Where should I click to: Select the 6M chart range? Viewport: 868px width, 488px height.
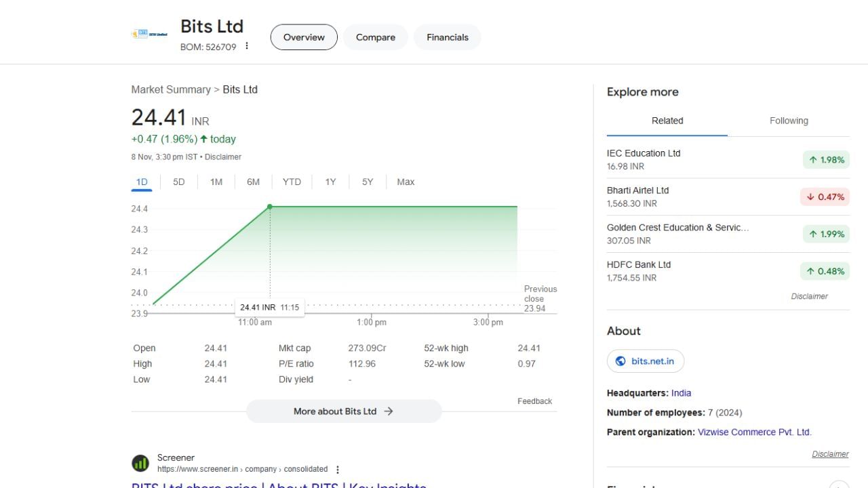point(253,182)
